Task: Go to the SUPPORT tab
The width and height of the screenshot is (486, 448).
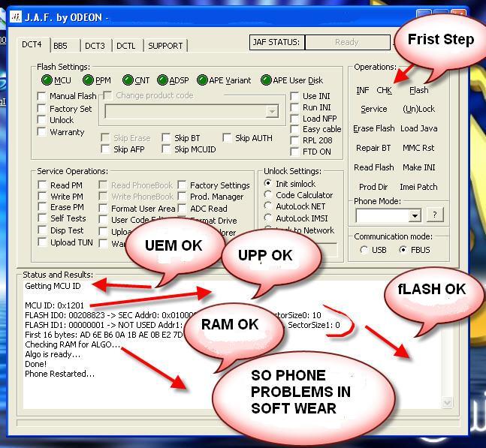Action: 165,46
